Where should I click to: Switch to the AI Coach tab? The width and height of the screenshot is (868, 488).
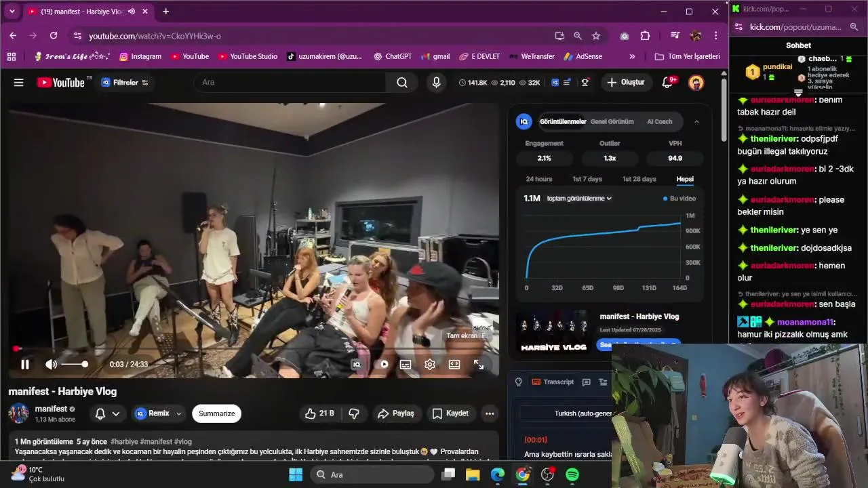tap(660, 122)
